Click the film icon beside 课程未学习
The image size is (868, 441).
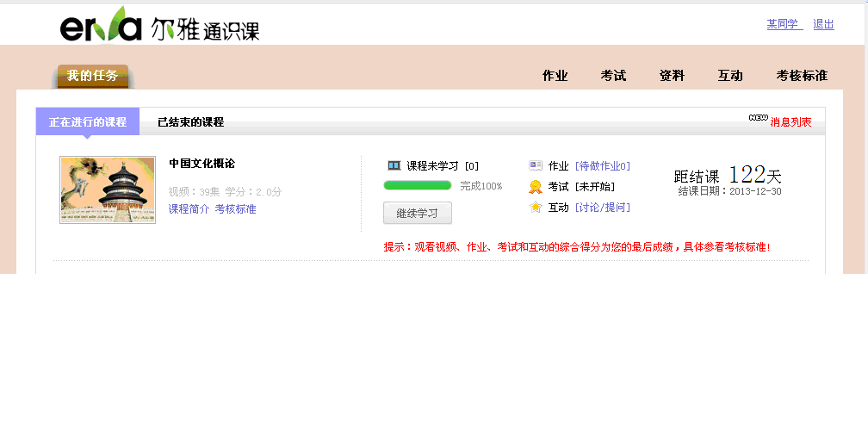pyautogui.click(x=394, y=165)
